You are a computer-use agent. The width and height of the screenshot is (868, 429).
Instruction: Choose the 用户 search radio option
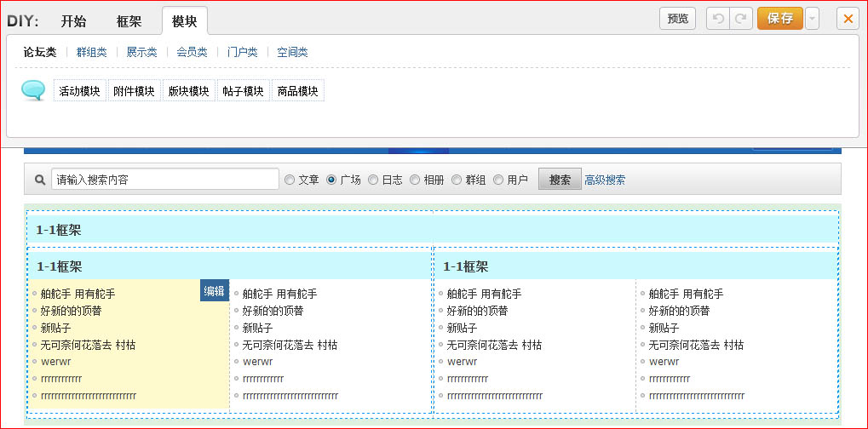(x=498, y=180)
